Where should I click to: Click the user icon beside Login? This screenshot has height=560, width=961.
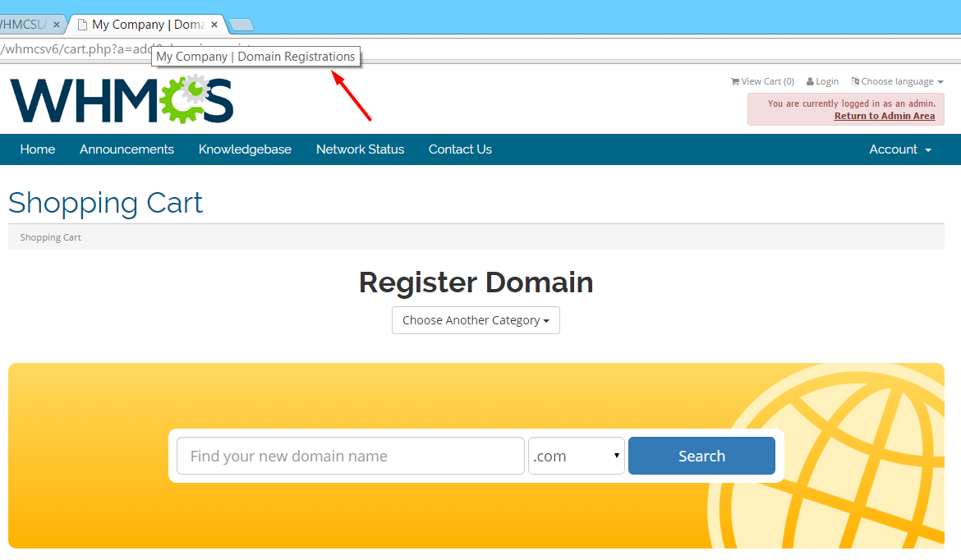click(x=810, y=81)
